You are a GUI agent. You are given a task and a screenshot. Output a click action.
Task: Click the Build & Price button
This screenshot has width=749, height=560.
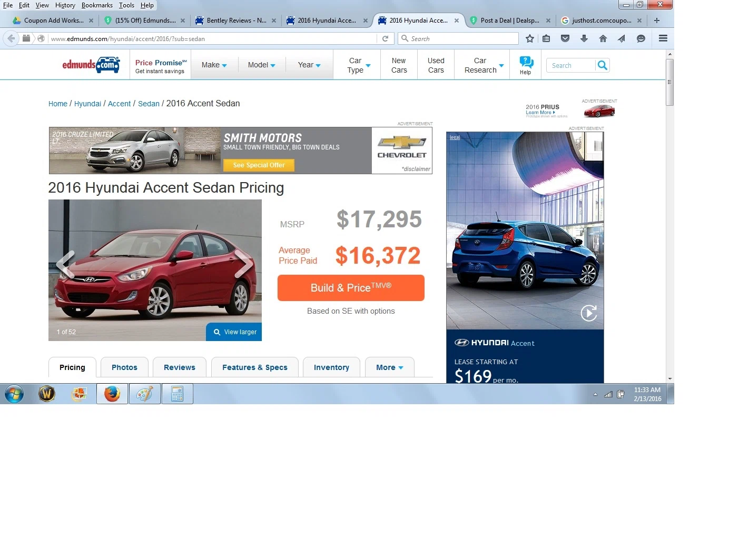pyautogui.click(x=351, y=288)
